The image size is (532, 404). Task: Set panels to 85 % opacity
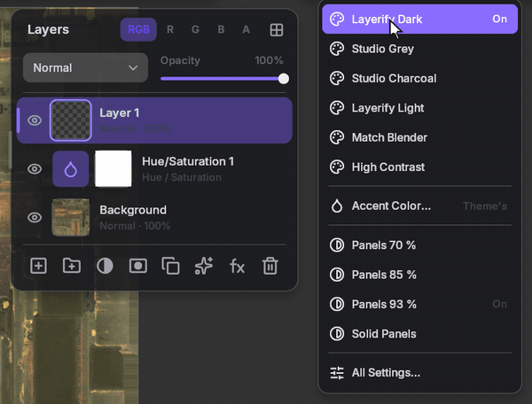pyautogui.click(x=420, y=275)
